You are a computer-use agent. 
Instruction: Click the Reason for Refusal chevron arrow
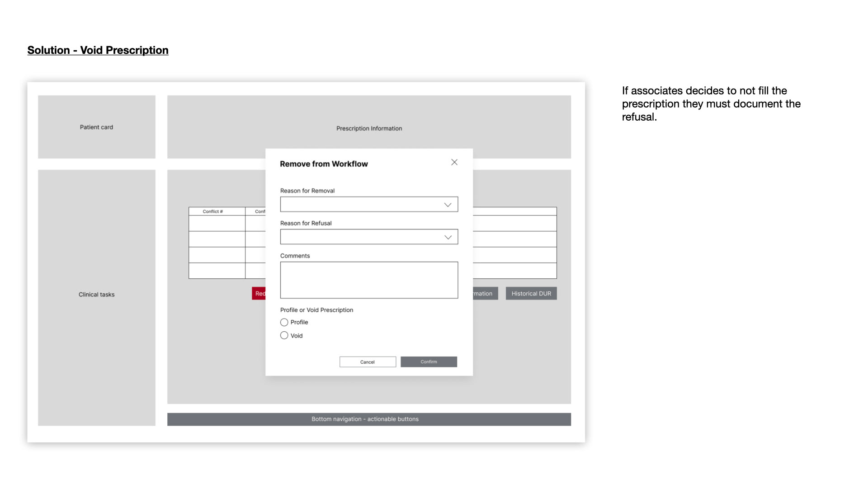(448, 237)
